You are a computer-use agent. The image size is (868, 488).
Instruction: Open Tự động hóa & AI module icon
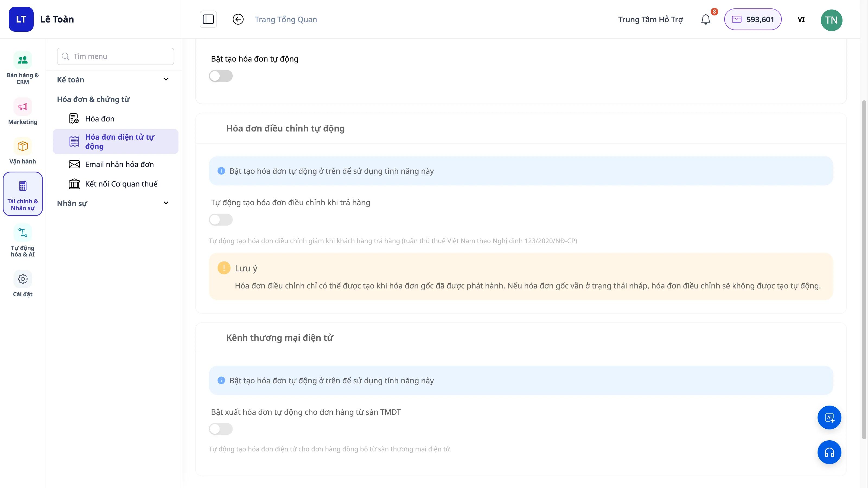pos(23,233)
